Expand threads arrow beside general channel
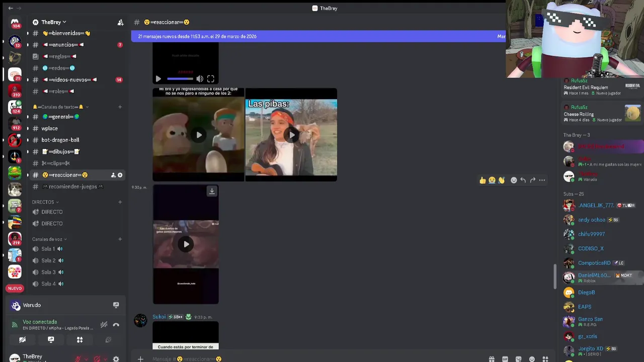This screenshot has height=362, width=644. [x=28, y=117]
